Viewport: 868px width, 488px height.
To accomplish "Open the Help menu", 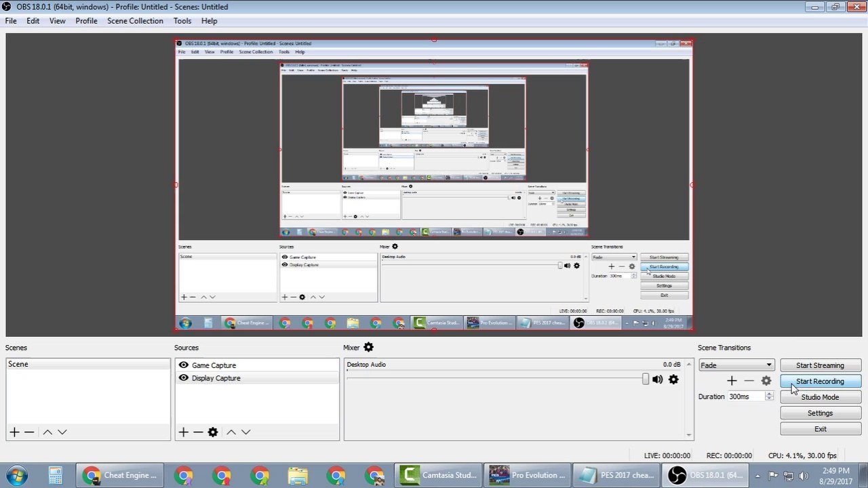I will pyautogui.click(x=209, y=21).
